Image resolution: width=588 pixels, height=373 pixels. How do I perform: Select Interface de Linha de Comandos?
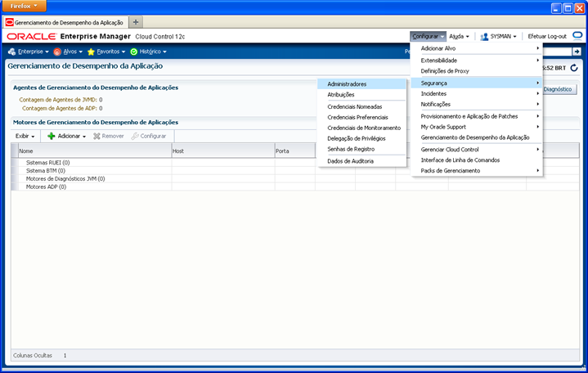(477, 160)
